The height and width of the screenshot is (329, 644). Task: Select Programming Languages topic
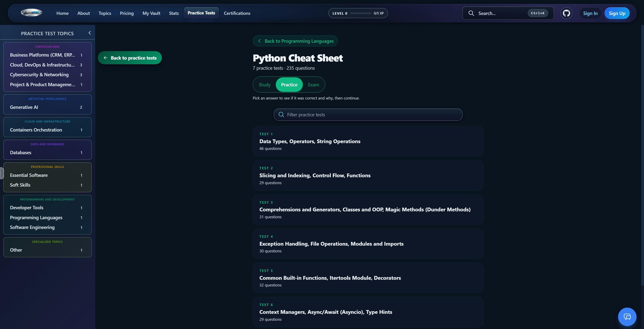tap(47, 218)
